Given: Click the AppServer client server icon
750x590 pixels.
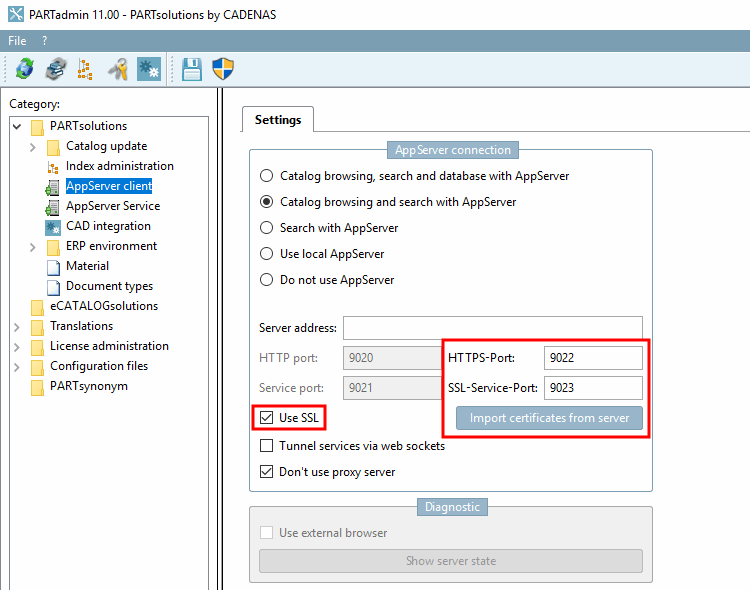Looking at the screenshot, I should pos(53,187).
